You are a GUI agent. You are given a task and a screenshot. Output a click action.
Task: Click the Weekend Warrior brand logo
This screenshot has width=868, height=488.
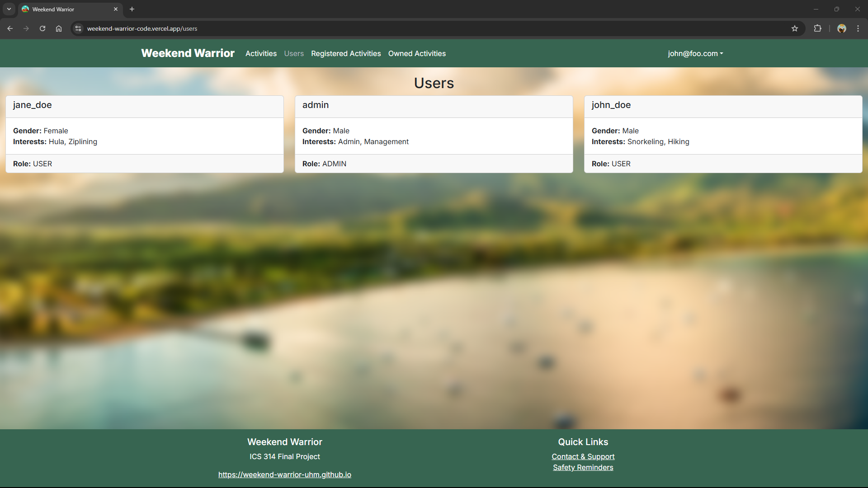click(188, 53)
